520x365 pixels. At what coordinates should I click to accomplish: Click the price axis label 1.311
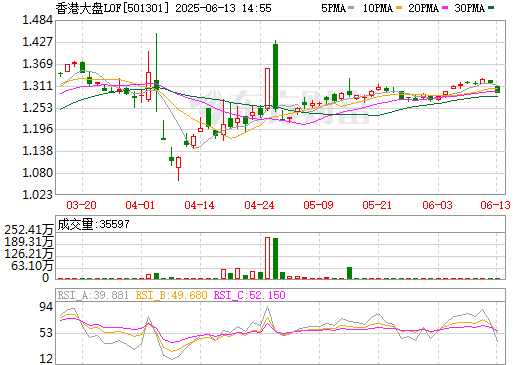37,86
